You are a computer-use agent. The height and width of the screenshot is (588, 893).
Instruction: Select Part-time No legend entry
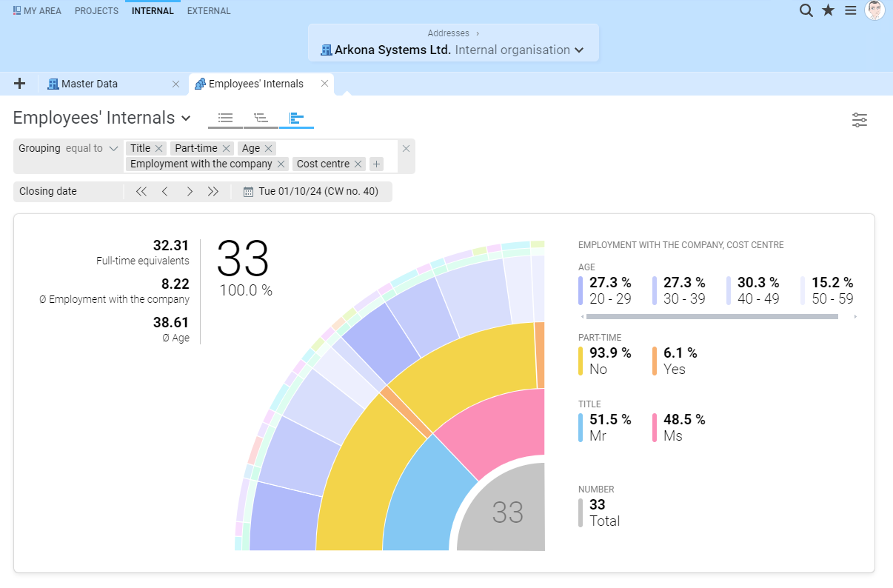605,361
